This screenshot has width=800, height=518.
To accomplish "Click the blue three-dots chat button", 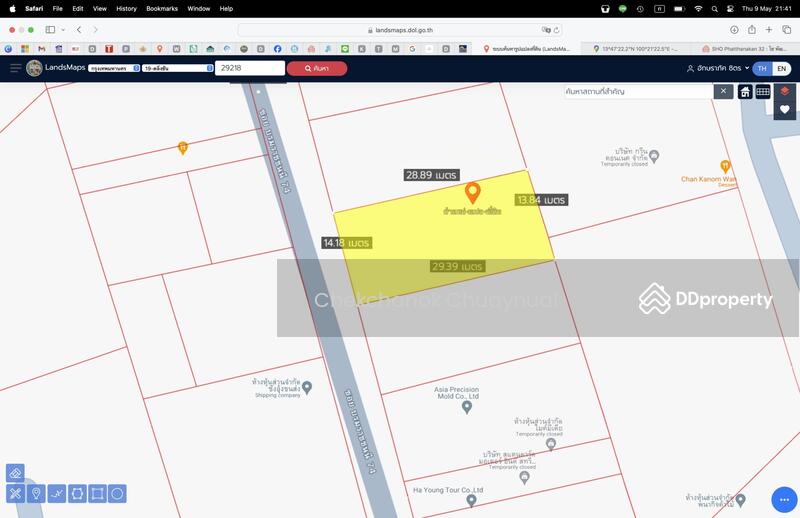I will (x=783, y=499).
